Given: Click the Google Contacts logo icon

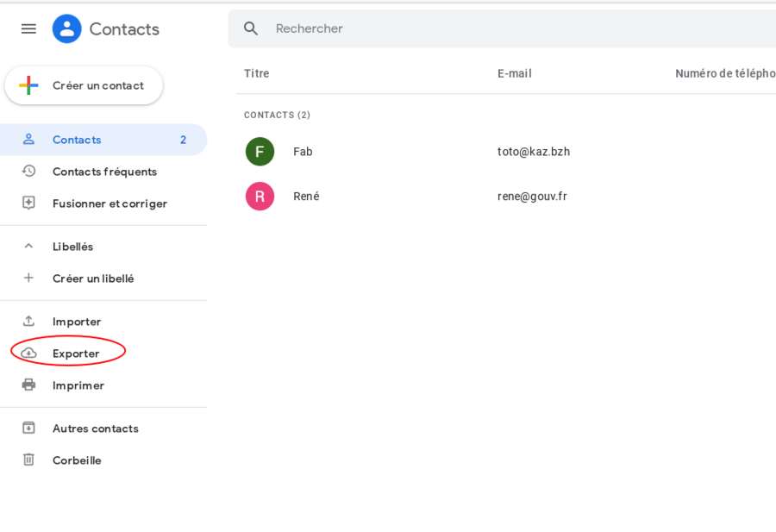Looking at the screenshot, I should (x=66, y=28).
